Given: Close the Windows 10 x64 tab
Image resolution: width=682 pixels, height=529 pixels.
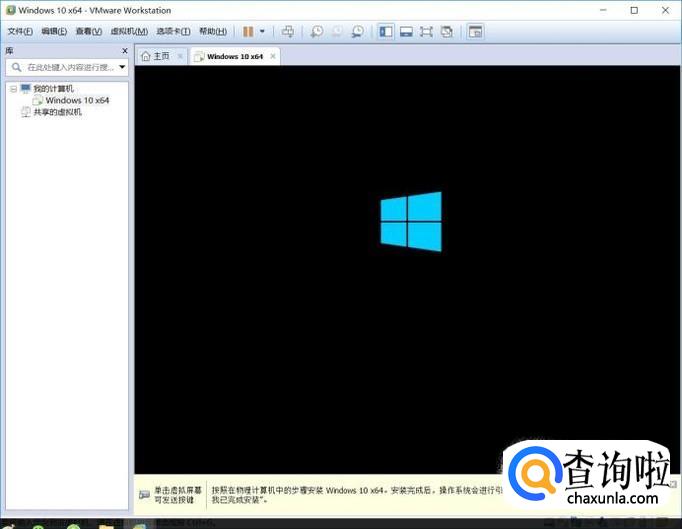Looking at the screenshot, I should [x=273, y=56].
